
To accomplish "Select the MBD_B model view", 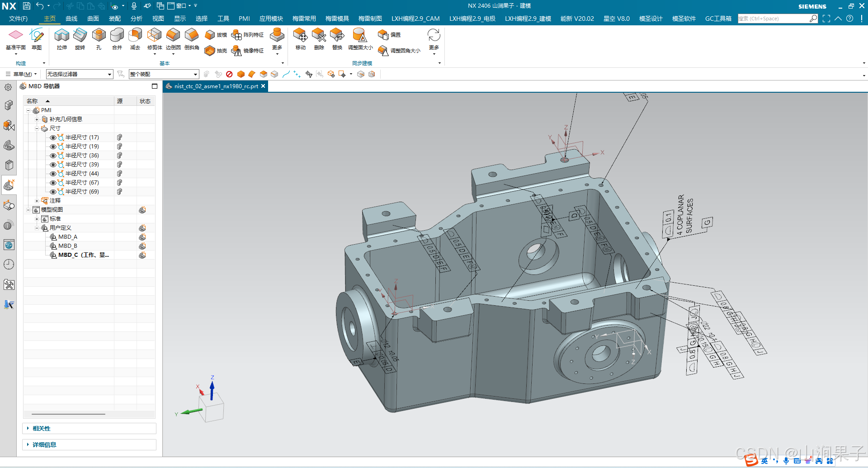I will pyautogui.click(x=68, y=246).
